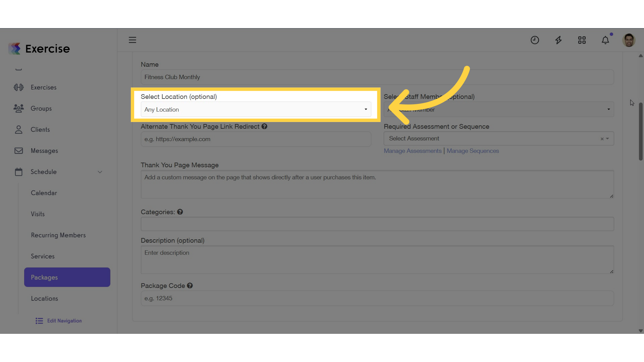This screenshot has height=362, width=644.
Task: Open the apps grid icon
Action: click(582, 40)
